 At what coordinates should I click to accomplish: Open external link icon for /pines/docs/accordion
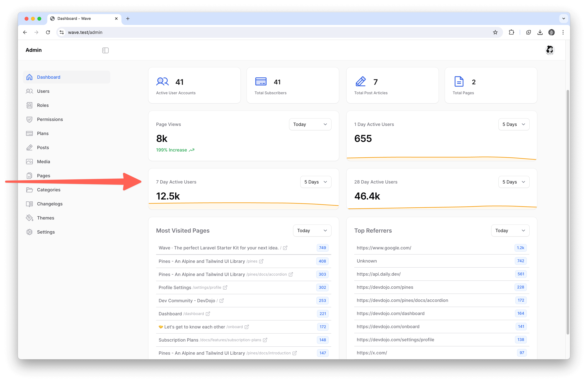[x=291, y=274]
